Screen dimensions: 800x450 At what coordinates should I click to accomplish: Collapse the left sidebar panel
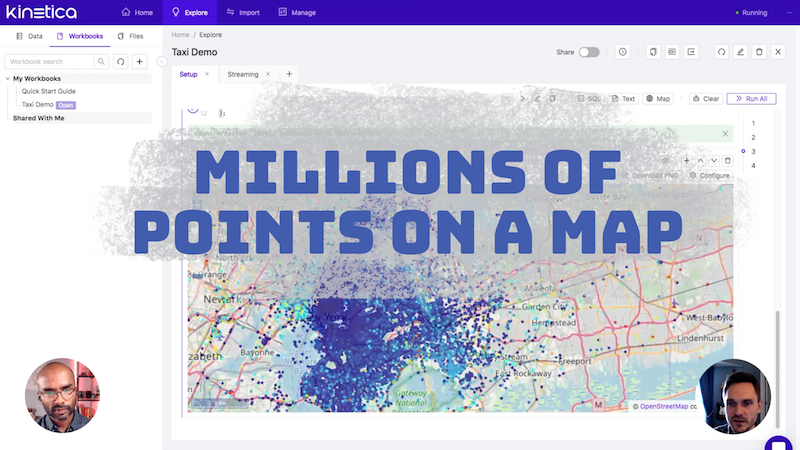coord(162,62)
